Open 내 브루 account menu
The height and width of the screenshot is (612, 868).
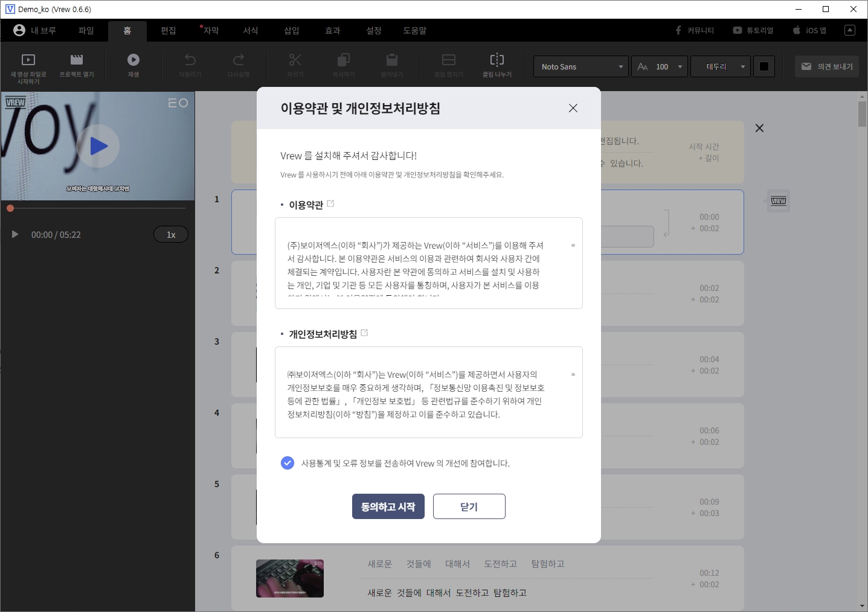point(34,30)
